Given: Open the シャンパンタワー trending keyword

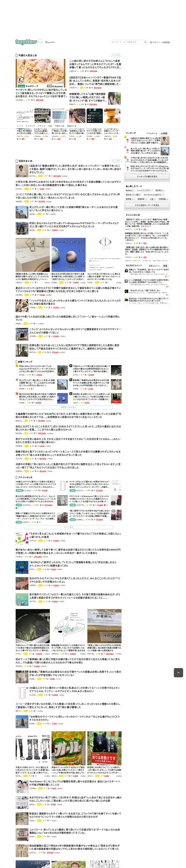Looking at the screenshot, I should (x=145, y=190).
